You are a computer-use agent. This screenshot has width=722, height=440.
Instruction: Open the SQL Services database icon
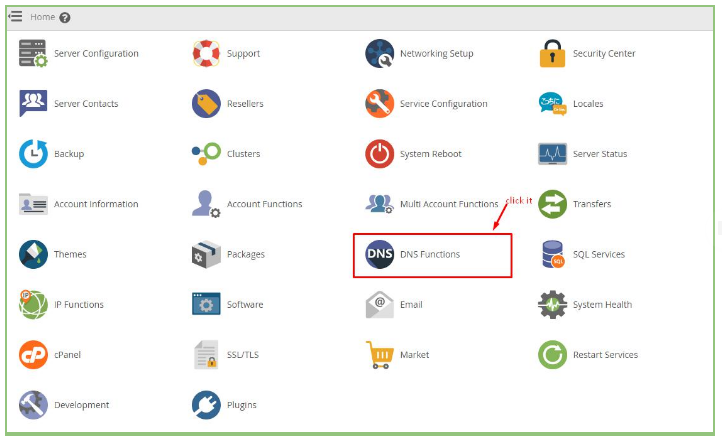pos(552,254)
